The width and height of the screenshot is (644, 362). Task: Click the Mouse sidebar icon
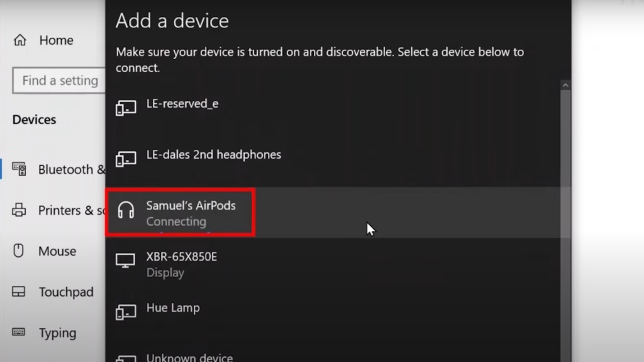click(19, 251)
